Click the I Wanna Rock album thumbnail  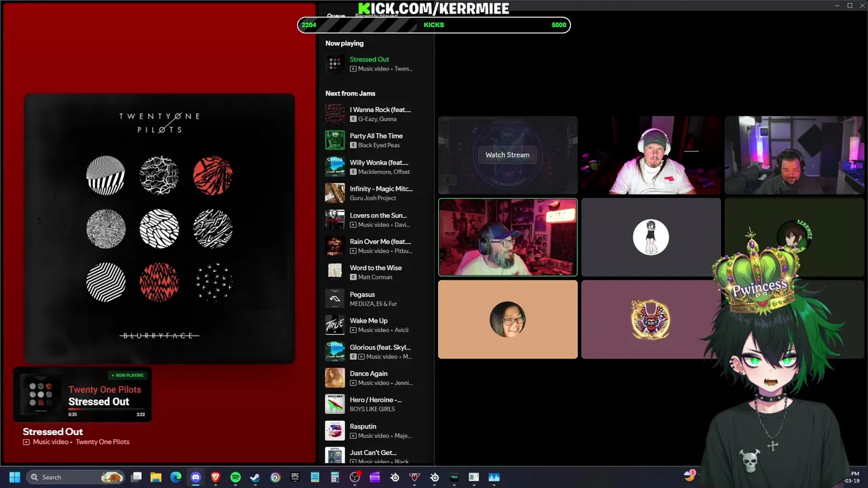coord(335,114)
